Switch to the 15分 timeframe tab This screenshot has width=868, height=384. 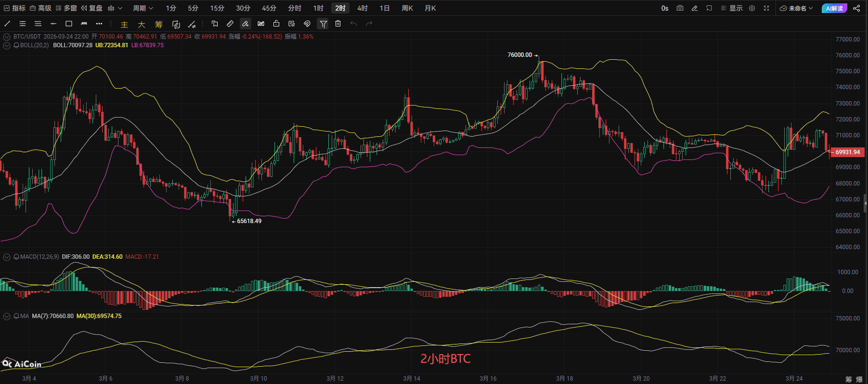(x=217, y=8)
